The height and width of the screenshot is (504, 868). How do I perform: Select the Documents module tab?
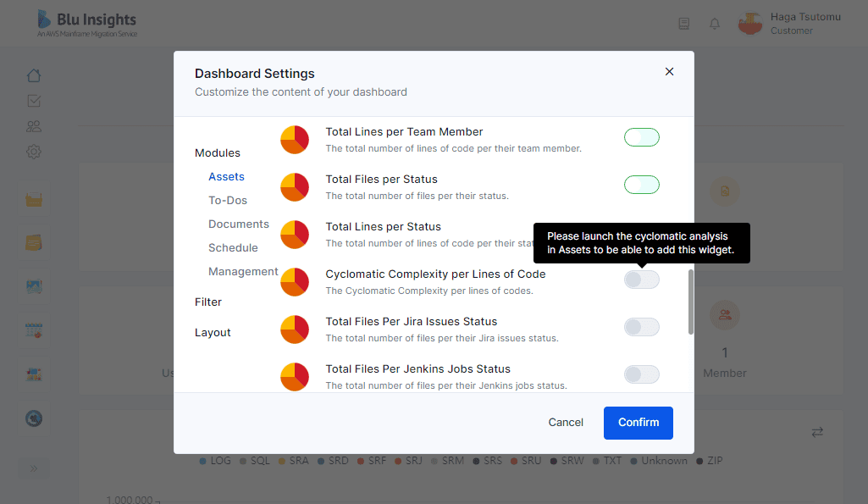(x=239, y=224)
